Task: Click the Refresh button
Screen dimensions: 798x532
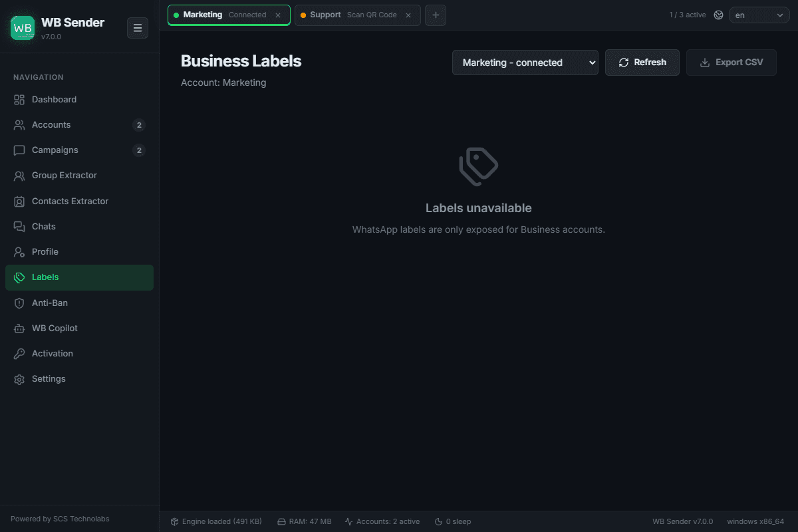Action: pos(642,63)
